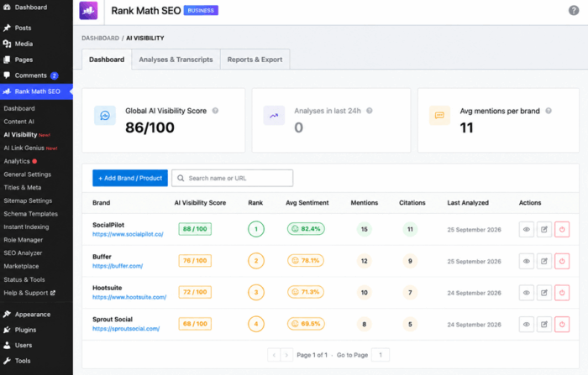
Task: View Buffer details with eye icon
Action: click(x=527, y=261)
